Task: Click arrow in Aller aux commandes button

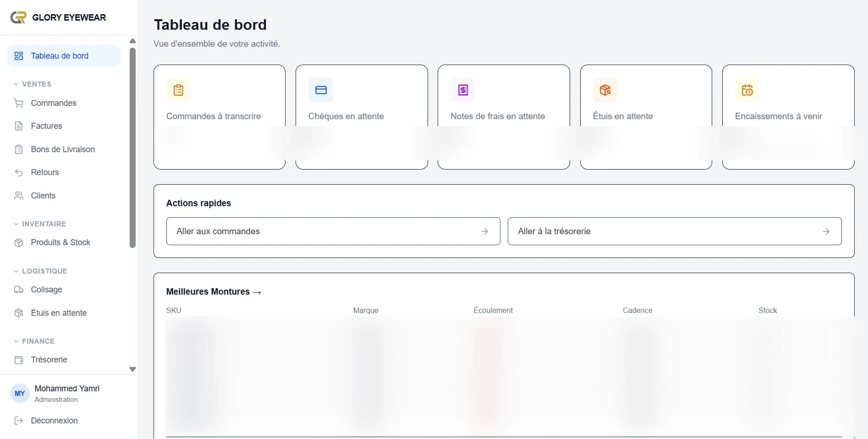Action: (485, 231)
